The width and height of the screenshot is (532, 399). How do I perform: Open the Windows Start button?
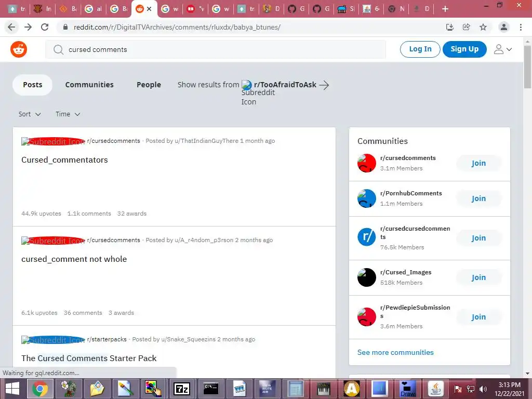pyautogui.click(x=12, y=389)
